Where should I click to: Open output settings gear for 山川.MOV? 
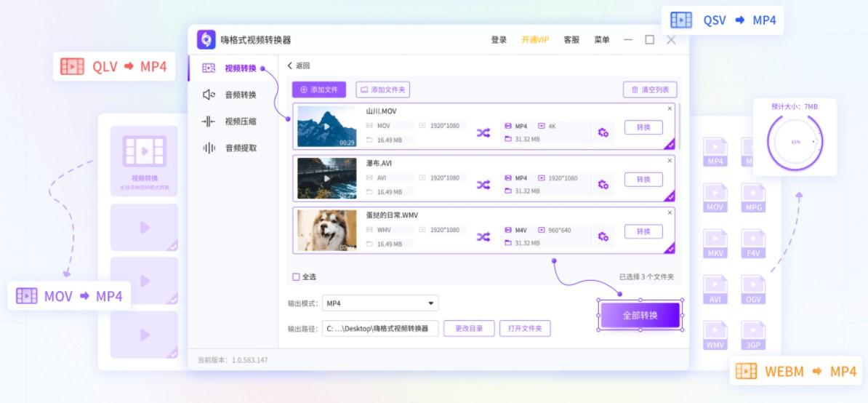click(x=603, y=133)
